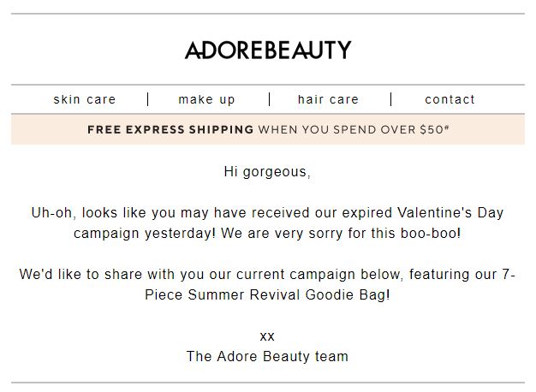Image resolution: width=536 pixels, height=392 pixels.
Task: Click the ADOREBEAUTY logo
Action: [x=268, y=50]
